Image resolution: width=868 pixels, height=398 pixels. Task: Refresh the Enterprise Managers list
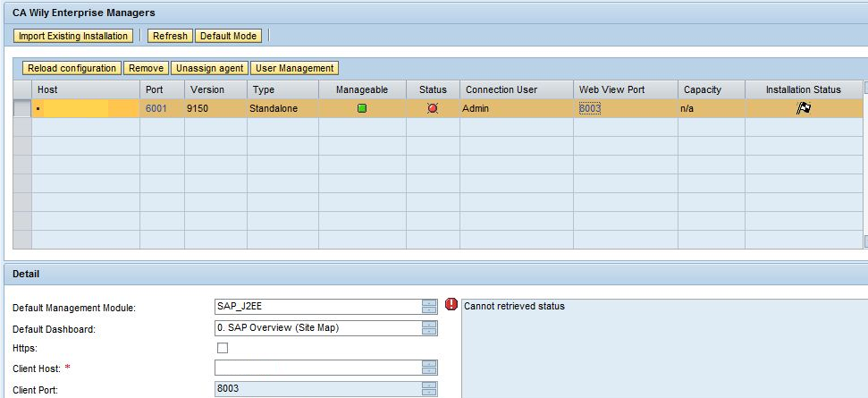pos(170,36)
